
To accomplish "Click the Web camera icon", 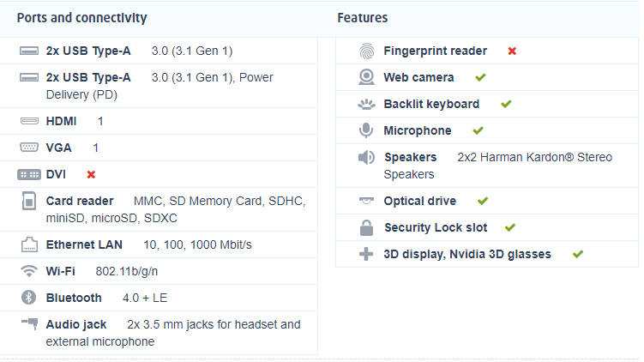I will [367, 77].
